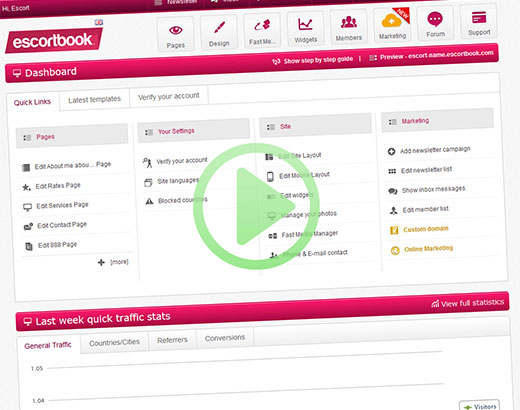This screenshot has height=410, width=520.
Task: Click Edit About me Page link
Action: [x=73, y=165]
